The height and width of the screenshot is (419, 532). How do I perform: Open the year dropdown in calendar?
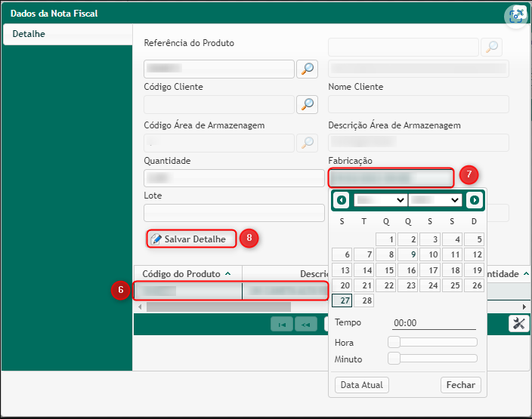click(435, 200)
